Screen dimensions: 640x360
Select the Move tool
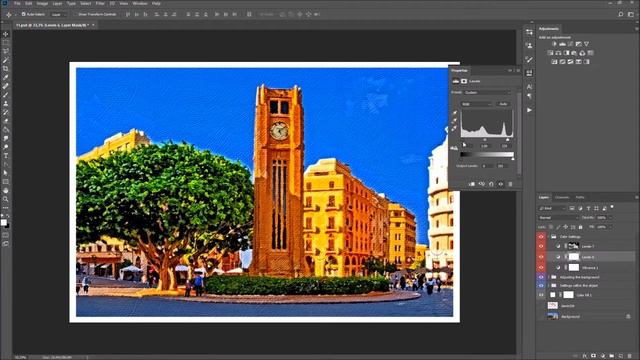(6, 34)
